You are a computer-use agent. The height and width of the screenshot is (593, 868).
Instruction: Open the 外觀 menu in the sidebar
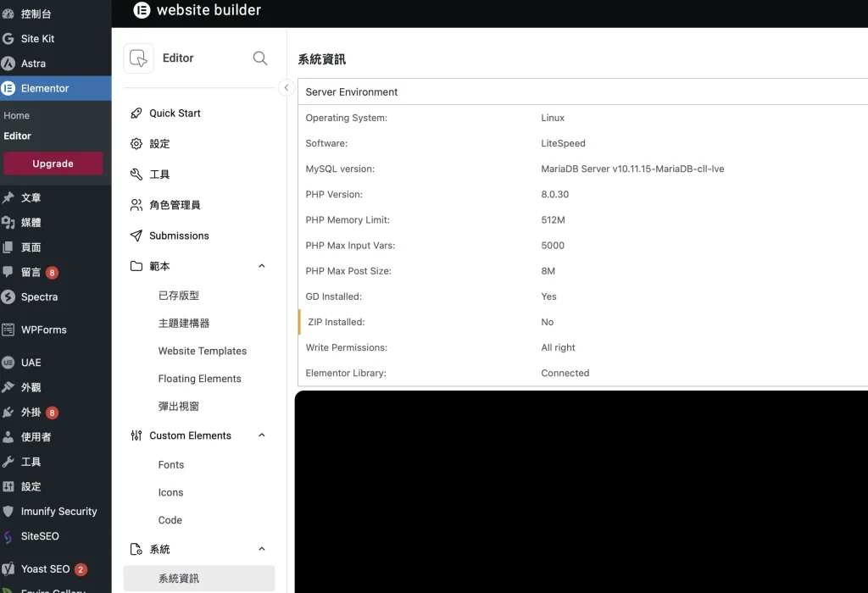point(30,387)
